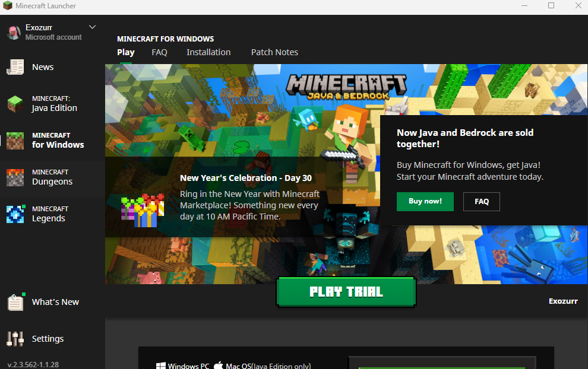Expand the Exozurr account dropdown chevron

(92, 27)
